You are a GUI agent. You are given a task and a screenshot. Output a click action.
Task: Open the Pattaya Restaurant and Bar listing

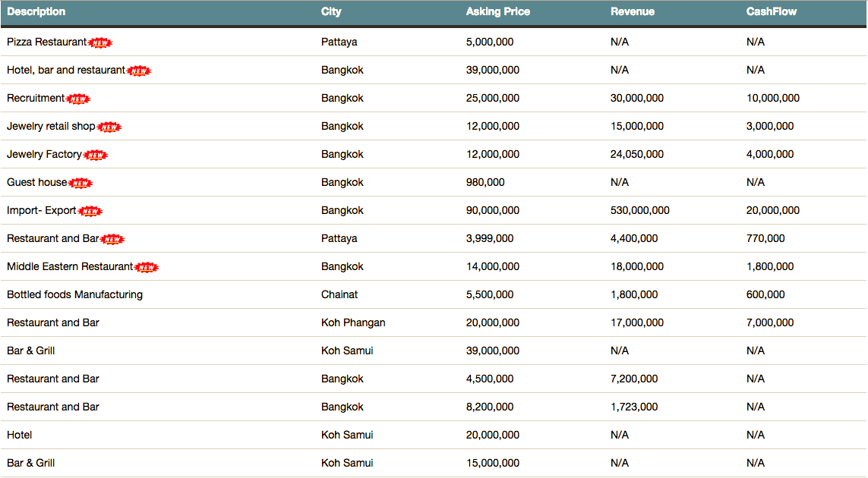[x=53, y=238]
